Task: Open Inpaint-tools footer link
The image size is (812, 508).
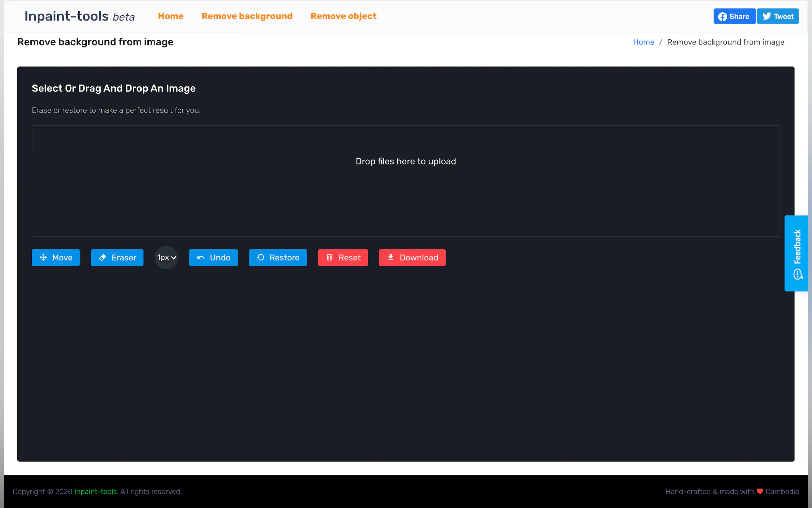Action: (x=96, y=491)
